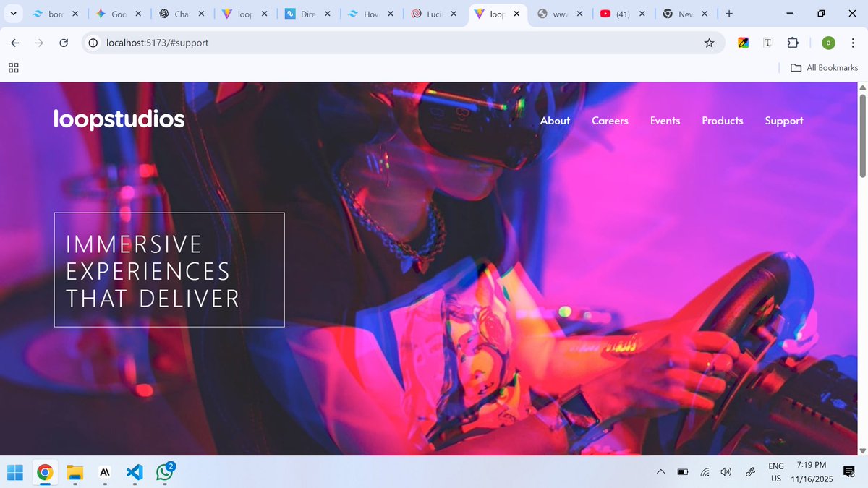The image size is (868, 488).
Task: Open Chrome profile avatar menu
Action: 827,43
